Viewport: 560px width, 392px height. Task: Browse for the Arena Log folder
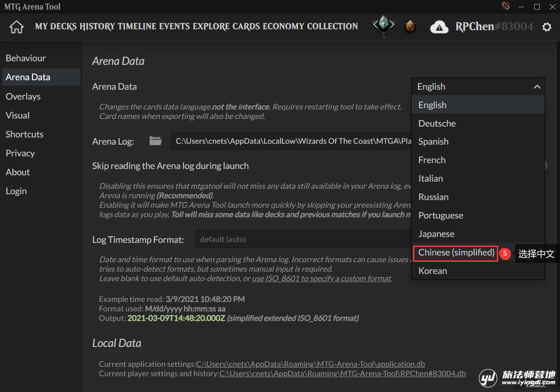156,141
